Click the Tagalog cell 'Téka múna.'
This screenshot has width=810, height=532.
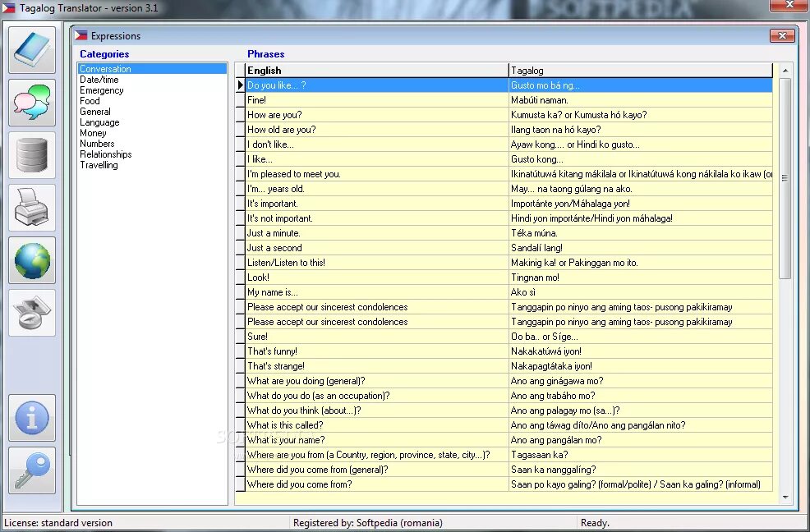coord(641,233)
